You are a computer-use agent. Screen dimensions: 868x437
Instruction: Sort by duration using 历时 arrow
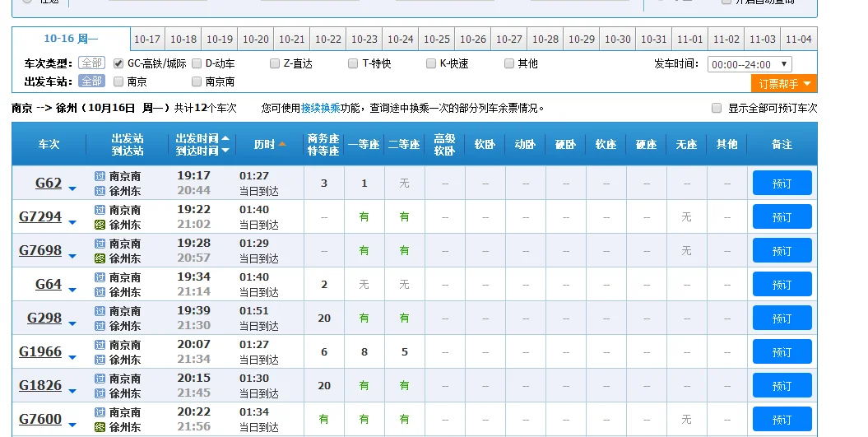click(281, 144)
